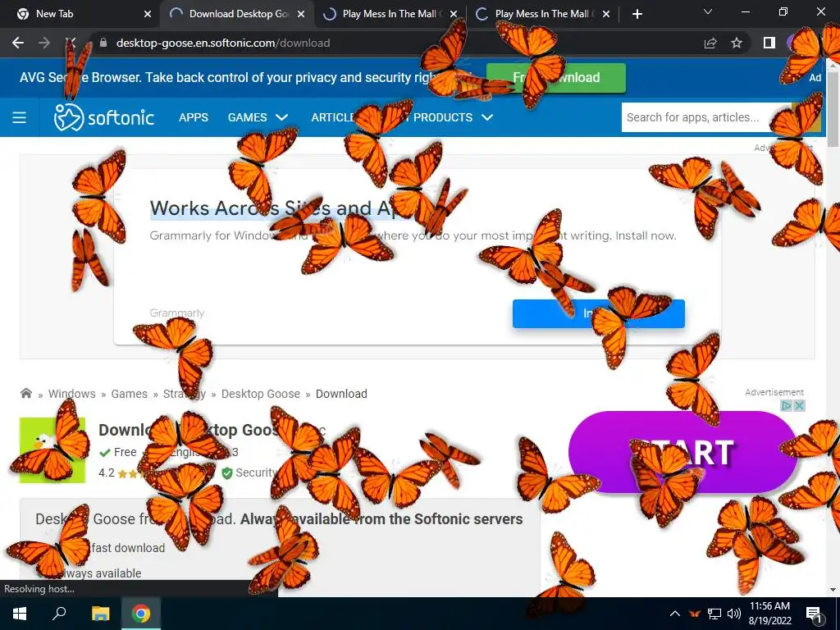Click the purple START ad button
This screenshot has height=630, width=840.
click(683, 452)
